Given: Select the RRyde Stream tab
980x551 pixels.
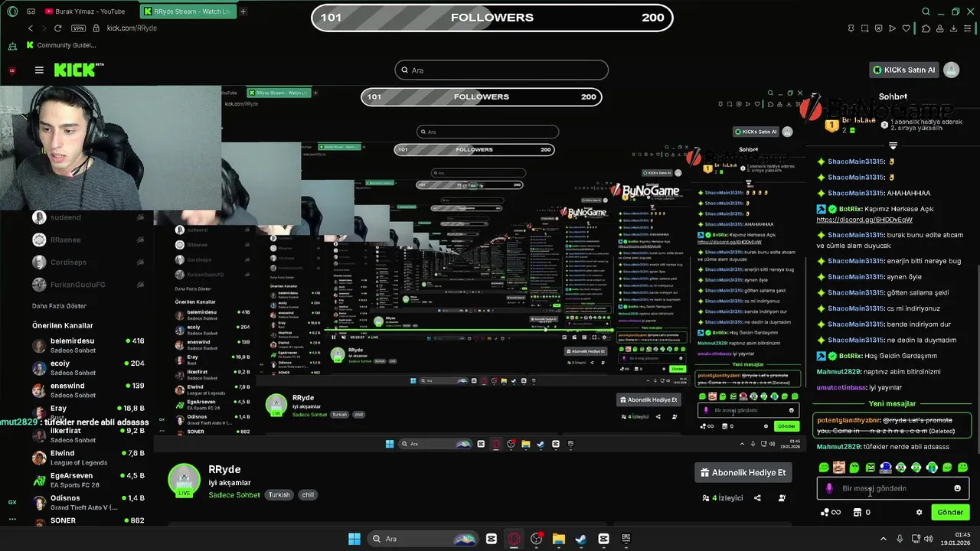Looking at the screenshot, I should [x=187, y=11].
